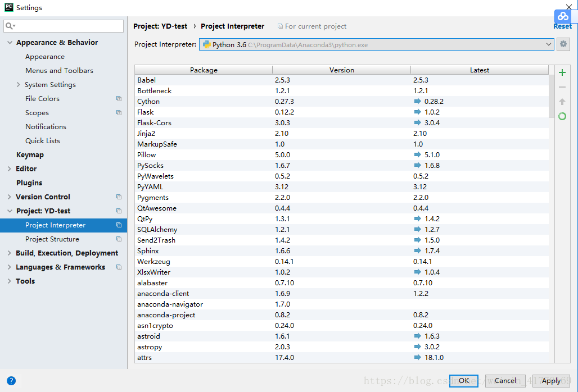The height and width of the screenshot is (392, 578).
Task: Click the update arrow icon for Pillow
Action: tap(417, 154)
